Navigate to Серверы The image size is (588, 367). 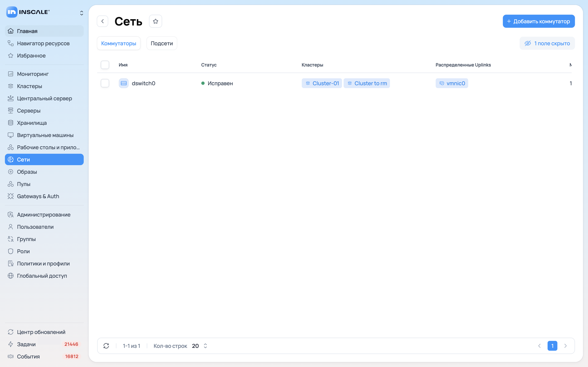44,110
